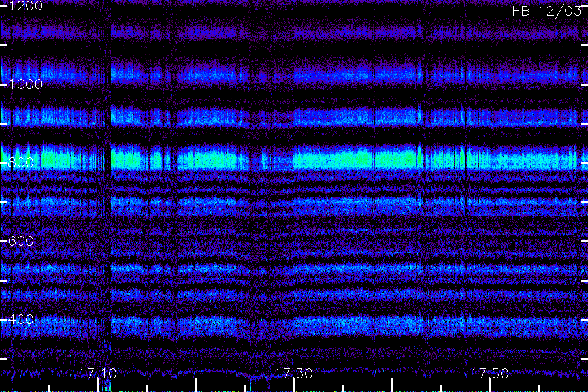Click the HB 12/03 date label
The width and height of the screenshot is (588, 392).
click(547, 11)
